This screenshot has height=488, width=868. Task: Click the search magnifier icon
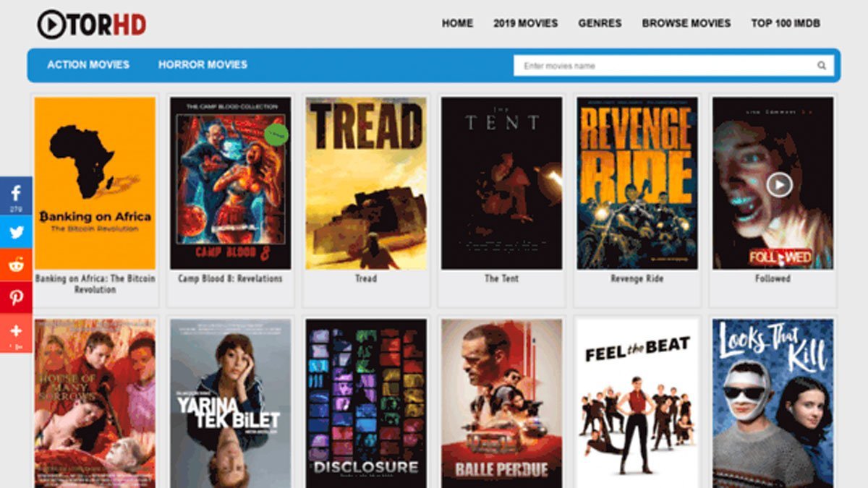coord(822,66)
